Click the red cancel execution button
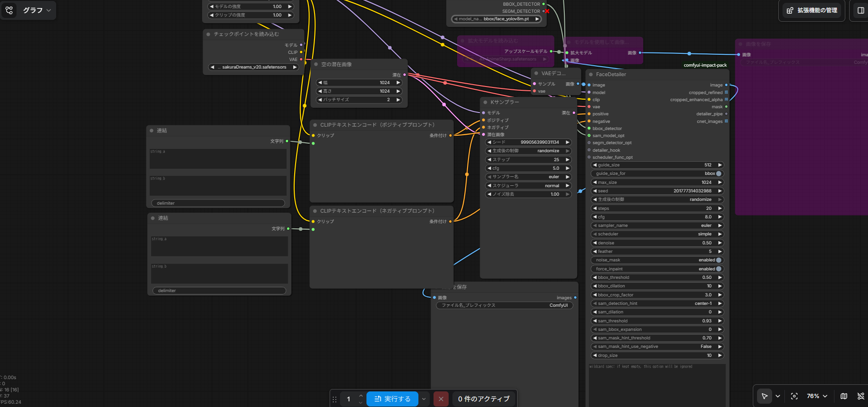The height and width of the screenshot is (407, 868). click(441, 399)
